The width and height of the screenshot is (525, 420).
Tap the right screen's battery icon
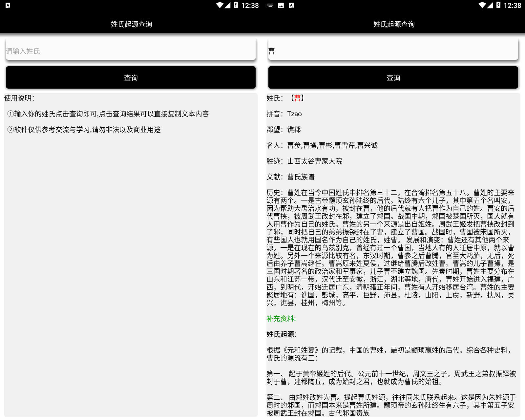click(x=498, y=5)
